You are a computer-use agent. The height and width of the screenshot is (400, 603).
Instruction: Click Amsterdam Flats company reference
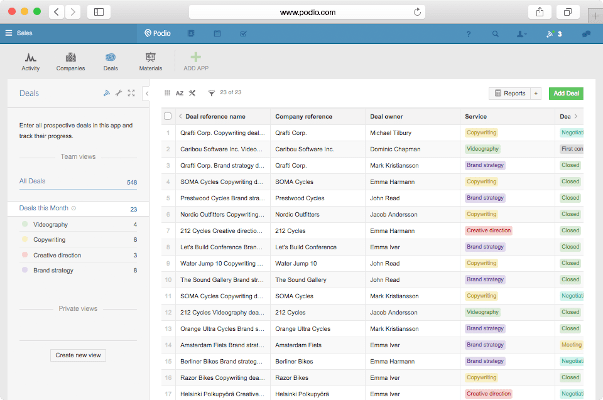click(x=298, y=345)
